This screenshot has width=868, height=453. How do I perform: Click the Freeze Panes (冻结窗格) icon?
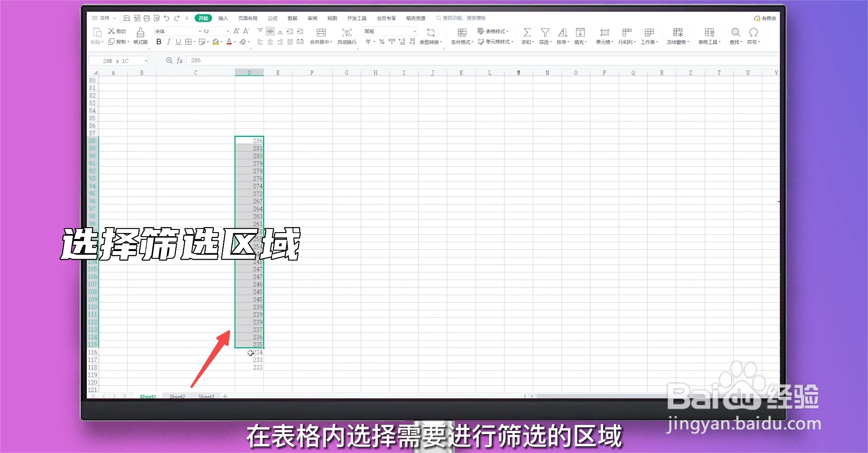tap(678, 33)
